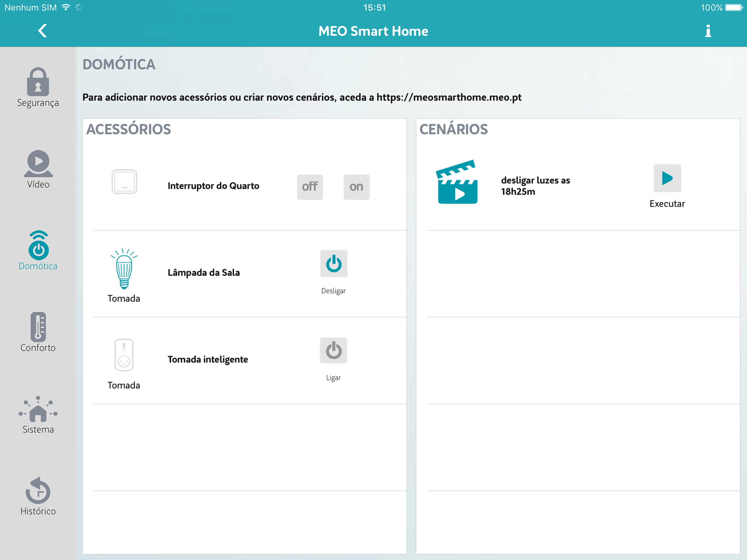
Task: Tap the Interruptor do Quarto switch icon
Action: [x=124, y=182]
